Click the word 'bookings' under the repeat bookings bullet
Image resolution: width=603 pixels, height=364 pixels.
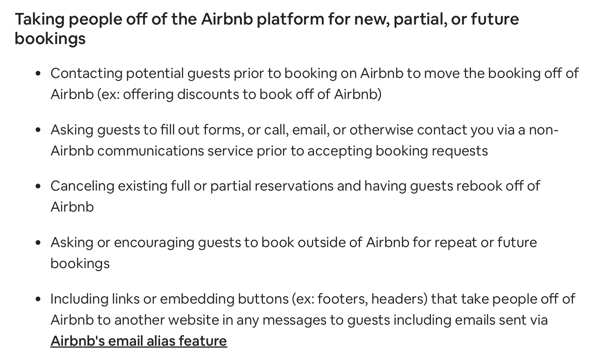[x=80, y=263]
